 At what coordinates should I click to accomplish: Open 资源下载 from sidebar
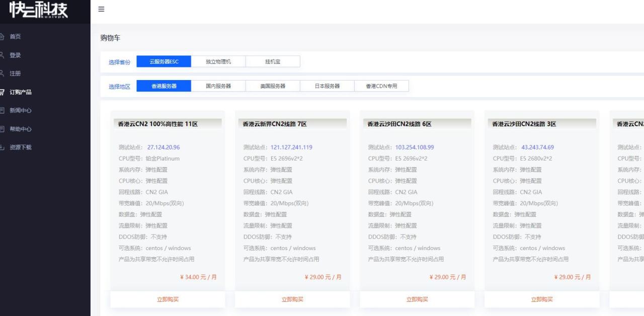click(x=21, y=147)
